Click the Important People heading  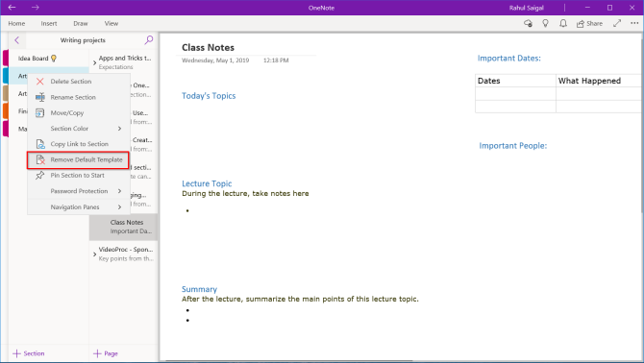pyautogui.click(x=513, y=146)
